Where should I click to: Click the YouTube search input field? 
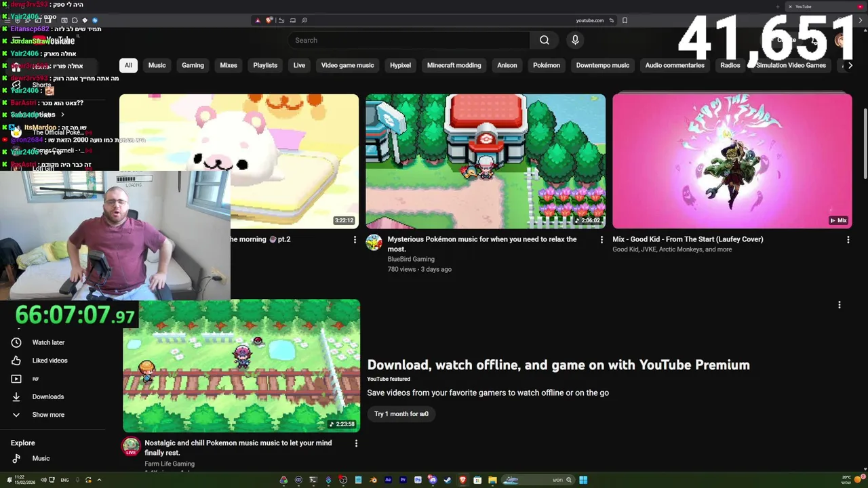coord(409,40)
